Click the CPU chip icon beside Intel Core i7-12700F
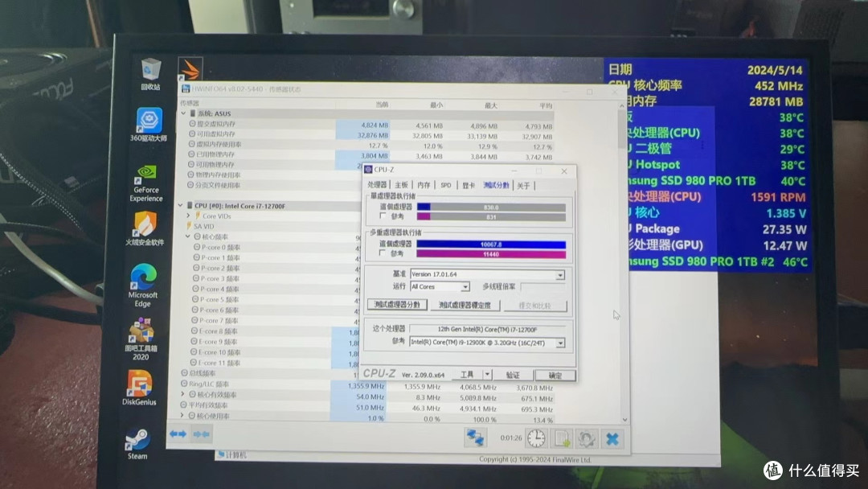 coord(190,205)
